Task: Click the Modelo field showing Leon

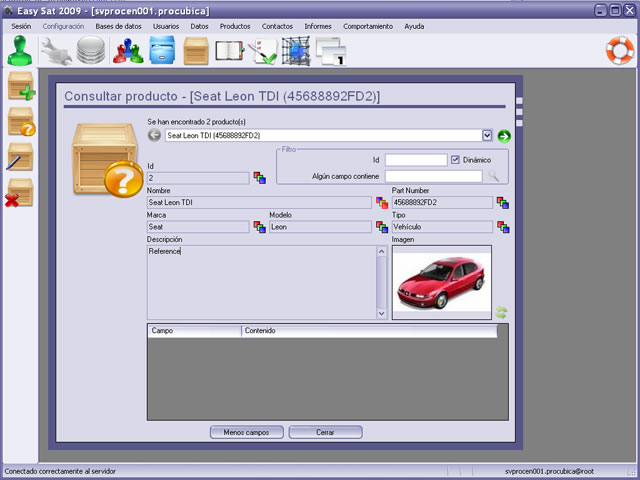Action: (320, 227)
